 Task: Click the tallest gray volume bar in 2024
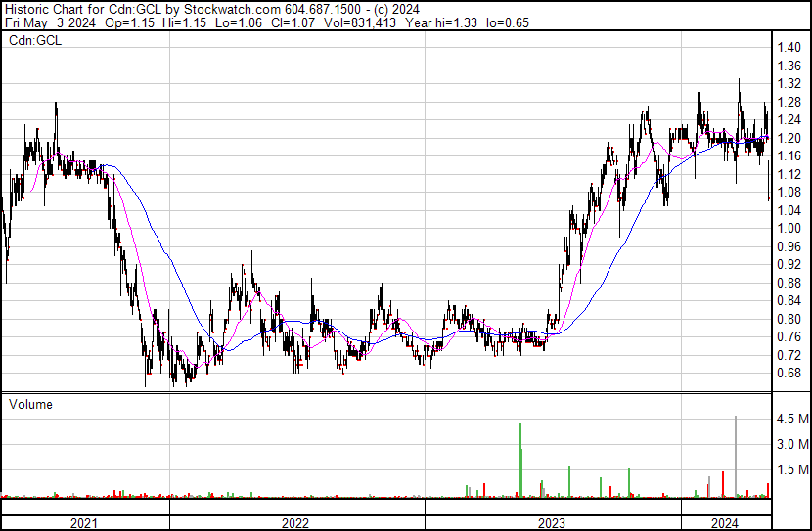click(736, 457)
